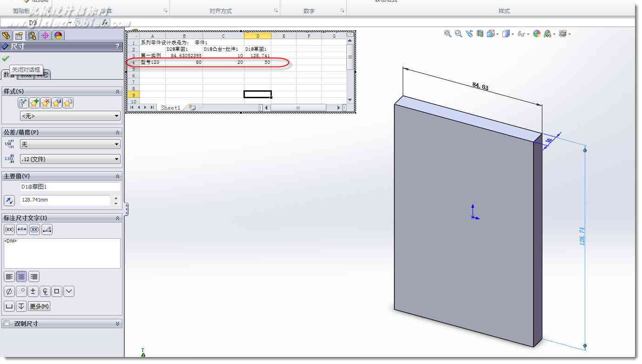Center-justify the dimension text
Image resolution: width=642 pixels, height=364 pixels.
click(x=21, y=276)
